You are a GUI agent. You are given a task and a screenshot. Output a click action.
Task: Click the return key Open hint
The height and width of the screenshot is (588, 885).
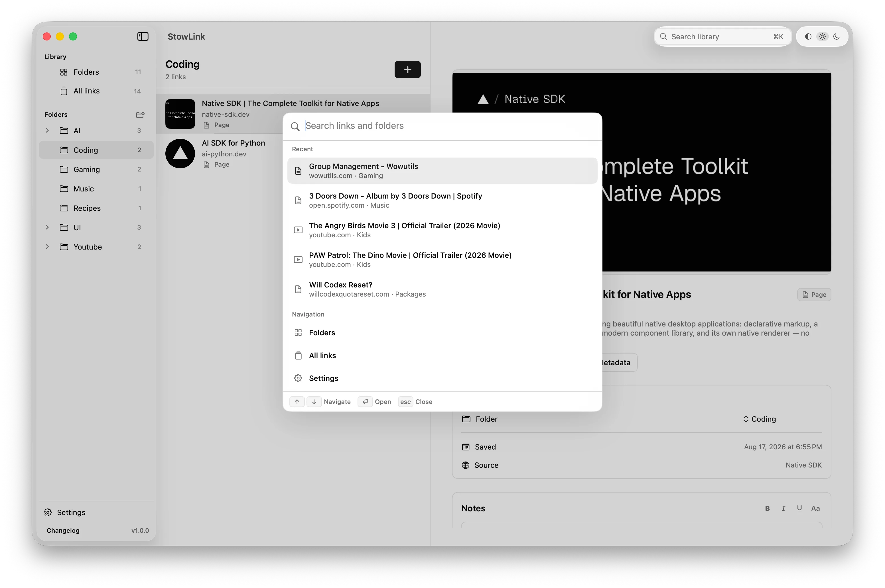[x=365, y=402]
